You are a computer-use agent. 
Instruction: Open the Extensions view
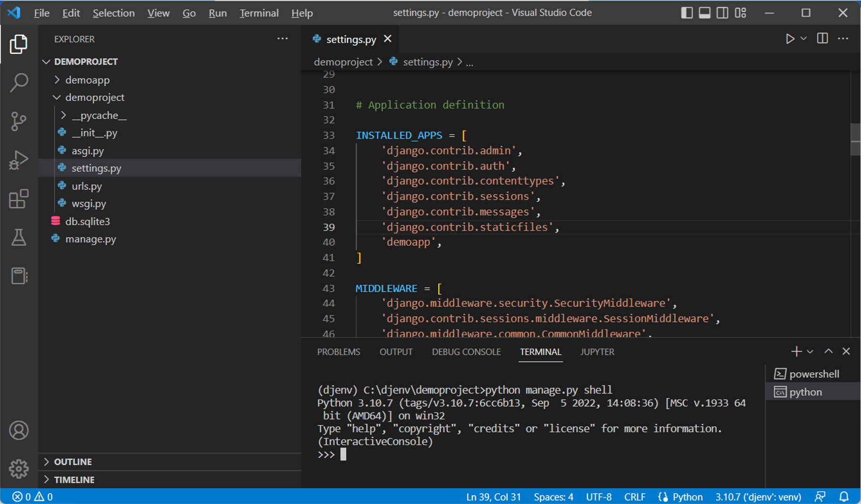pos(19,199)
